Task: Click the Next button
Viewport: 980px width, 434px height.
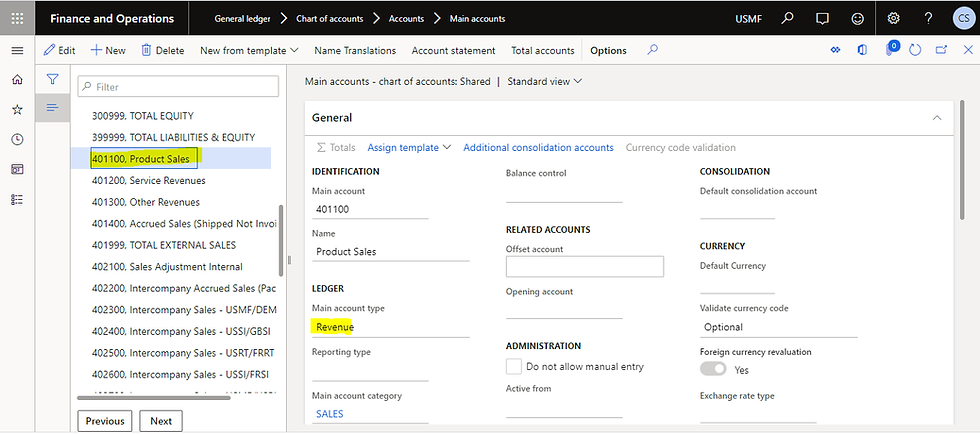Action: 161,421
